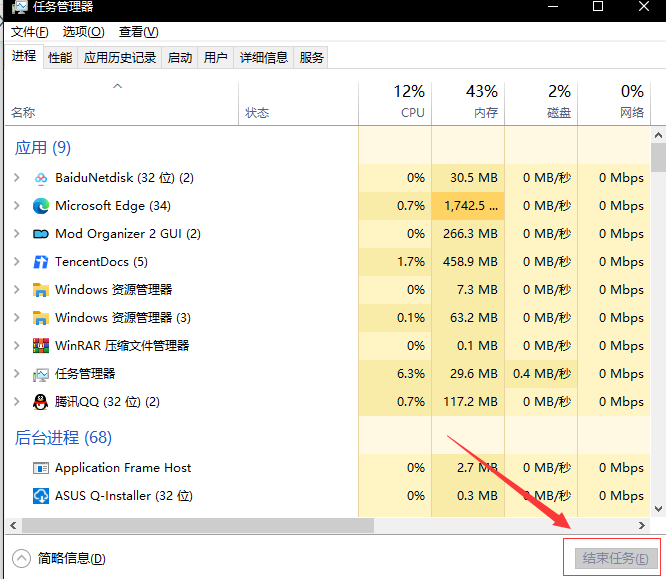Click the 结束任务 button

pyautogui.click(x=614, y=558)
